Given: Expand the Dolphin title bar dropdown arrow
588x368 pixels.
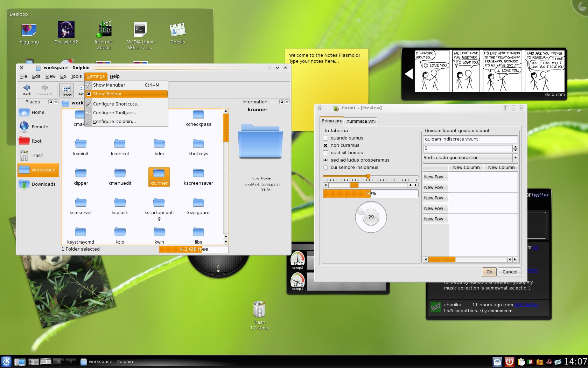Looking at the screenshot, I should (277, 68).
